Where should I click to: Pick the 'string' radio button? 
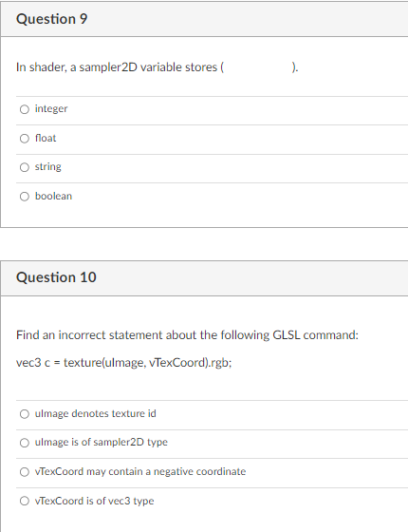click(25, 167)
